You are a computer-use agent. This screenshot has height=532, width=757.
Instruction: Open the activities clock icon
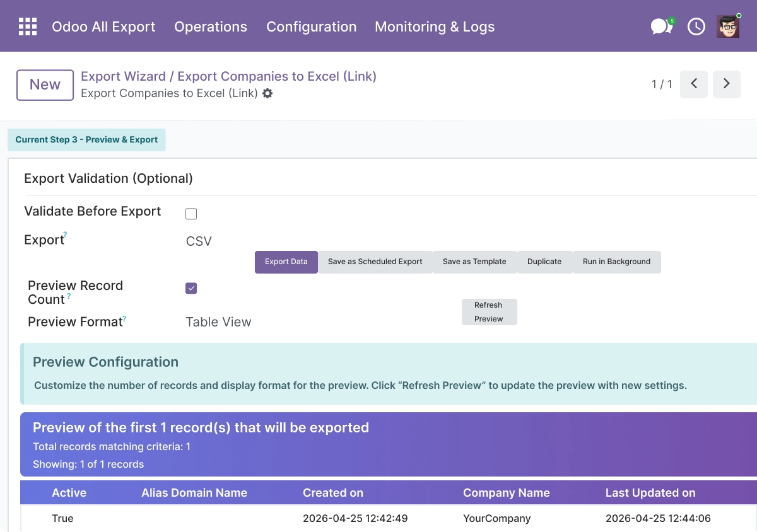click(x=696, y=26)
